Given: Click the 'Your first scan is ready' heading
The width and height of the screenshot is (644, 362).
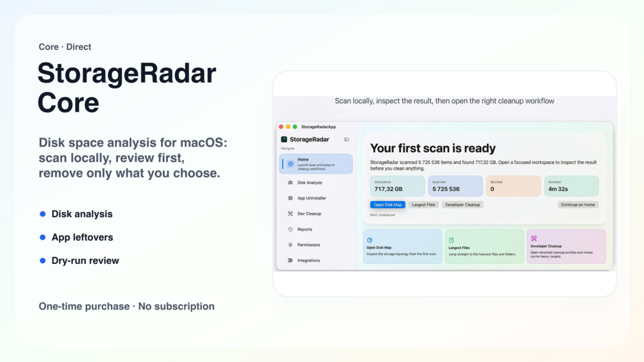Looking at the screenshot, I should [x=433, y=148].
